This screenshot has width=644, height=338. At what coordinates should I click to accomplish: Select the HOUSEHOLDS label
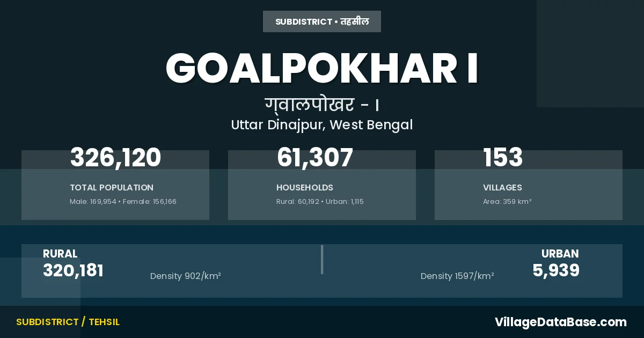(305, 188)
